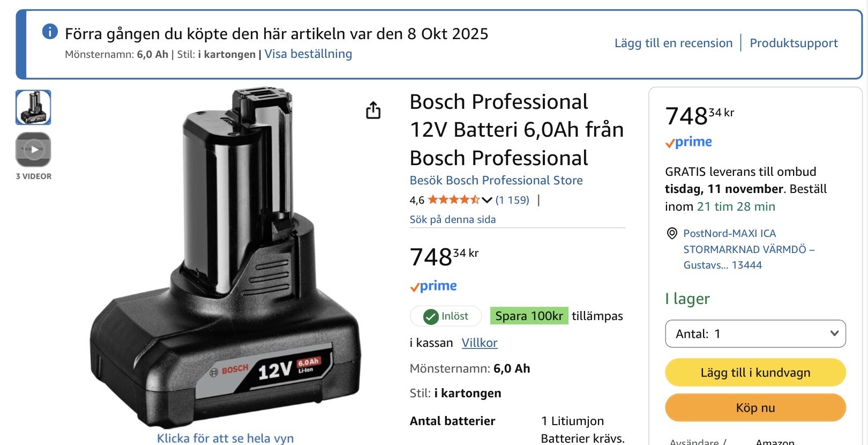Open Visa beställning link
The height and width of the screenshot is (445, 868).
click(x=308, y=54)
